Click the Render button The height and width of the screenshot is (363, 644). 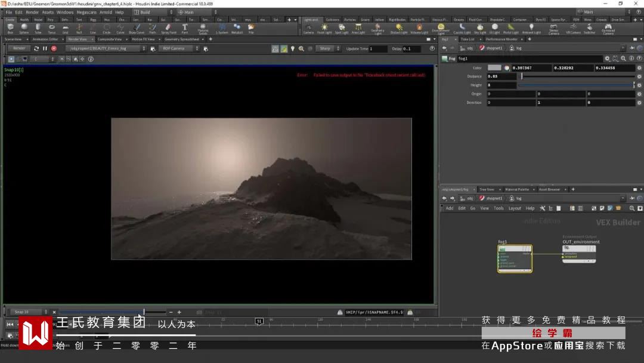19,48
